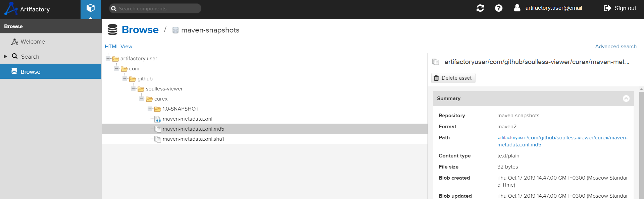Click the HTML View link

click(x=118, y=47)
